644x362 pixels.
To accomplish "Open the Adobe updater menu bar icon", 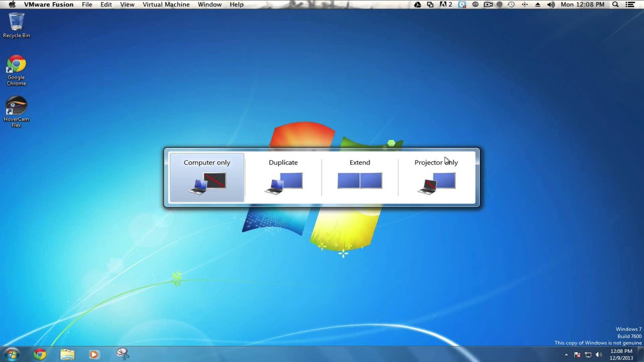I will coord(446,5).
